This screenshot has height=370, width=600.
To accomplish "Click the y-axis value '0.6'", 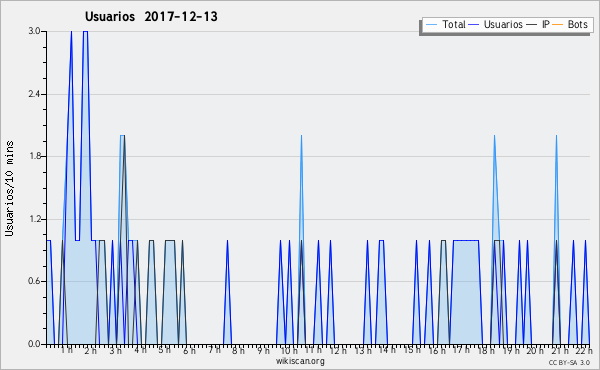I will coord(34,282).
